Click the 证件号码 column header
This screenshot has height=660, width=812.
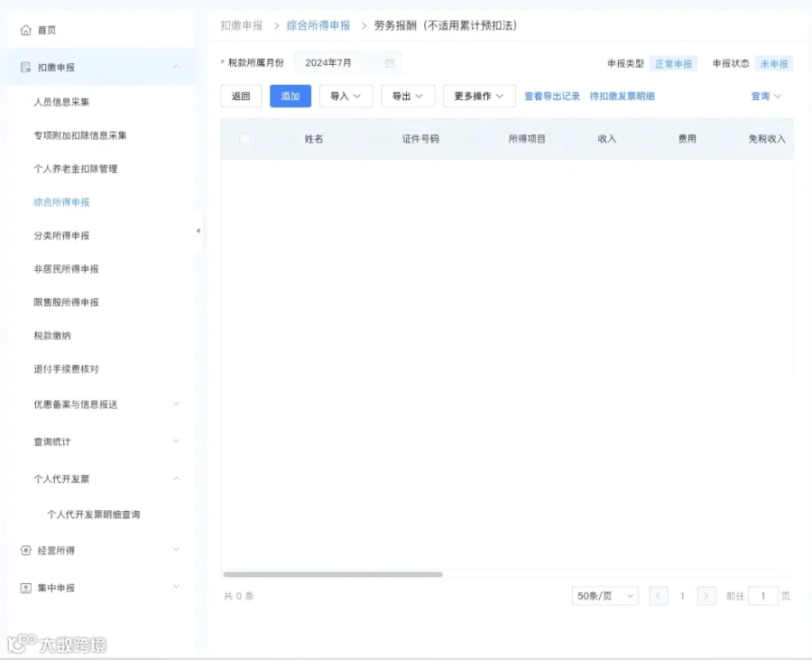[x=420, y=139]
